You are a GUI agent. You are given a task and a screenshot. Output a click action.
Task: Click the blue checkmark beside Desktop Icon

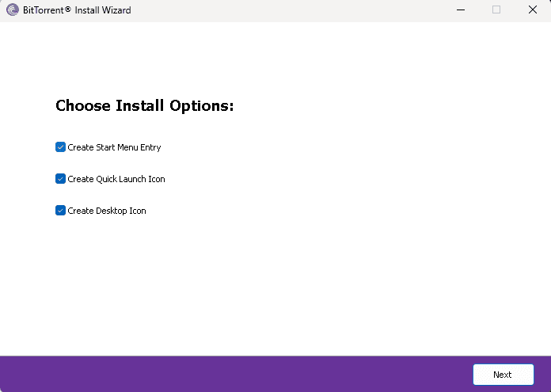(60, 211)
